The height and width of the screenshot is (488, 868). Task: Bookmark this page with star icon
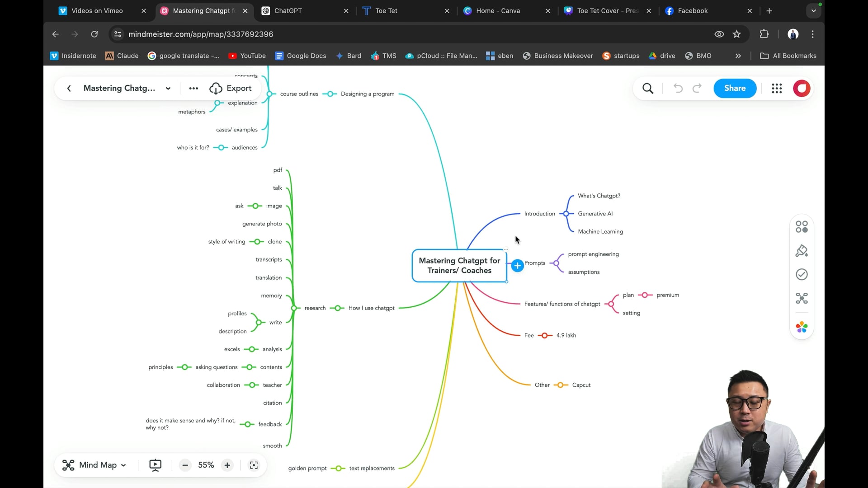tap(737, 34)
